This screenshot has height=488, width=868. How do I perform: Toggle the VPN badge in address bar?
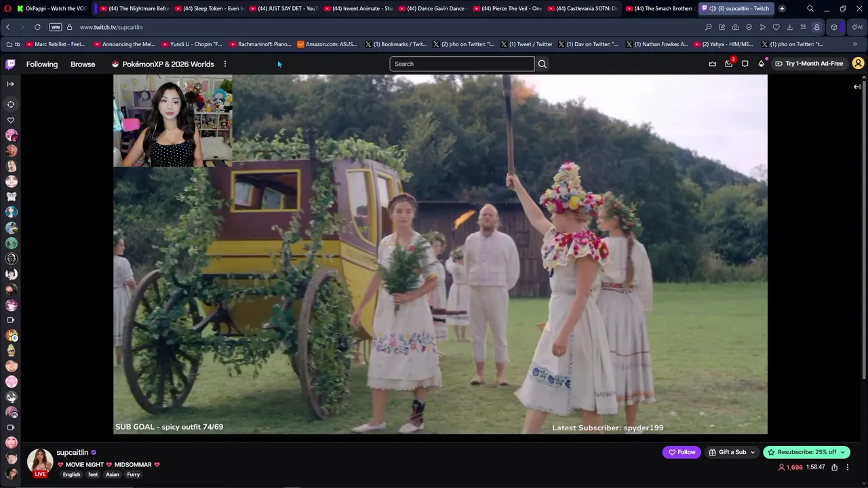click(56, 27)
